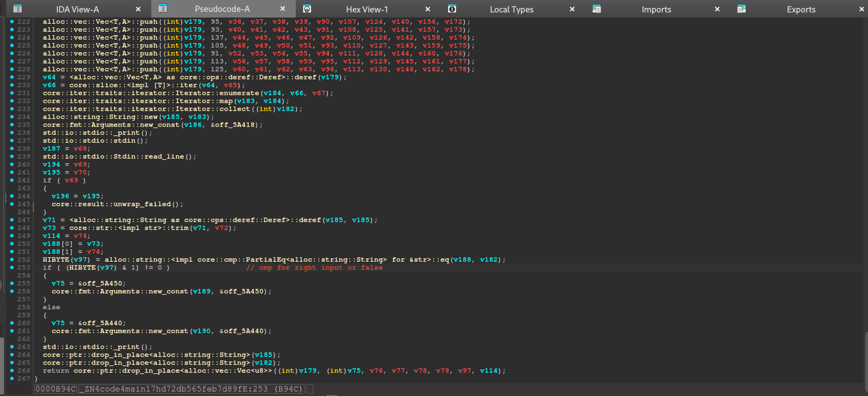This screenshot has width=868, height=396.
Task: Toggle breakpoint dot on line 256
Action: (12, 291)
